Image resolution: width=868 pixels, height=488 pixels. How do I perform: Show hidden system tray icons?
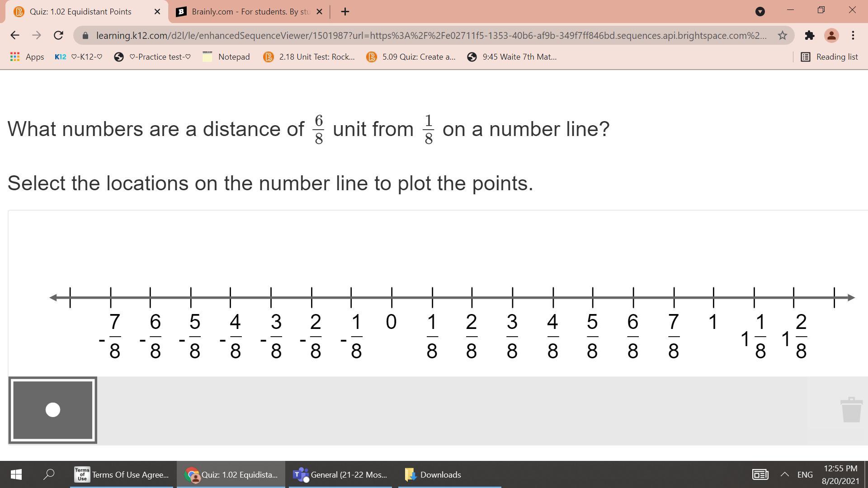click(x=784, y=474)
